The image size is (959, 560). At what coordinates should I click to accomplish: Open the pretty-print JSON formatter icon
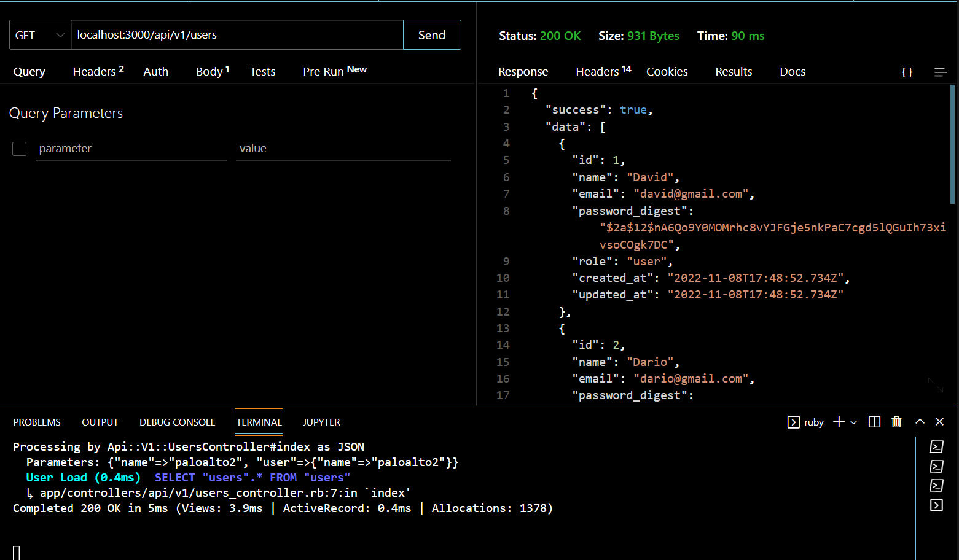907,72
